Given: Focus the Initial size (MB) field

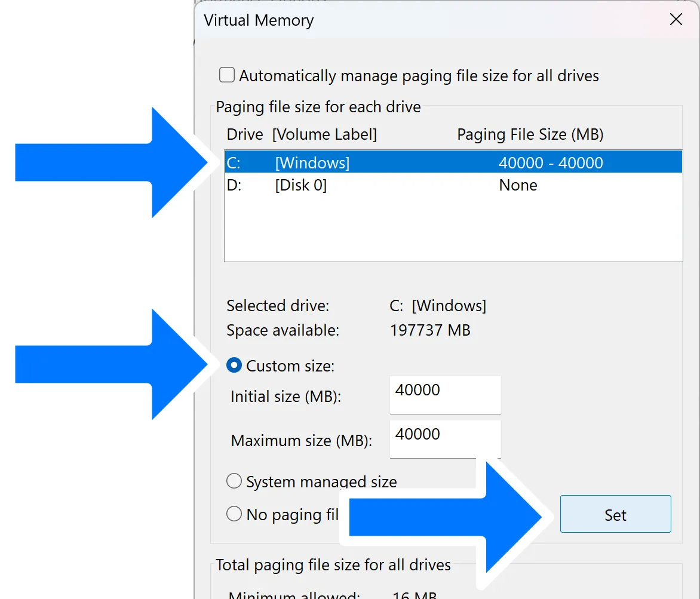Looking at the screenshot, I should pos(445,394).
